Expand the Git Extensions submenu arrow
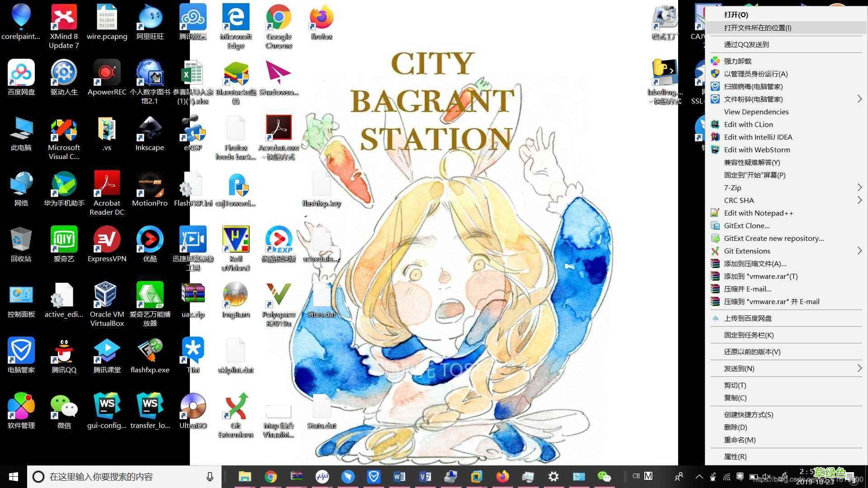The height and width of the screenshot is (488, 868). 859,251
